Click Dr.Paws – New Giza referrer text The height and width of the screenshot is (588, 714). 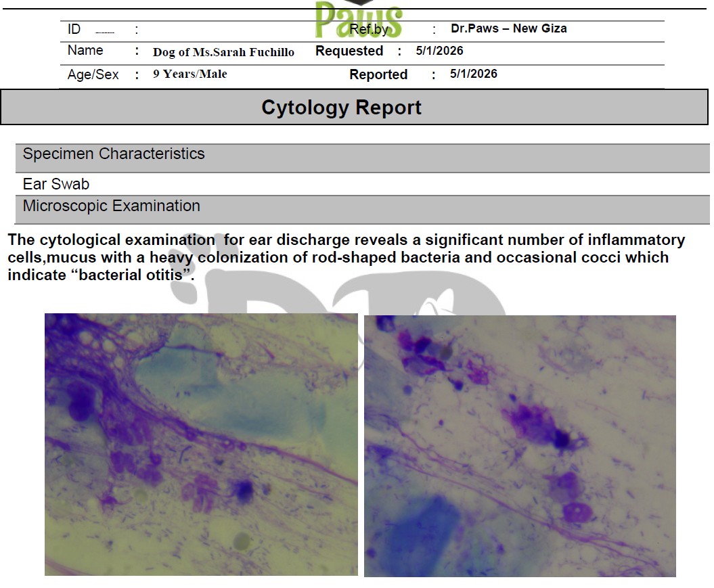(x=508, y=29)
